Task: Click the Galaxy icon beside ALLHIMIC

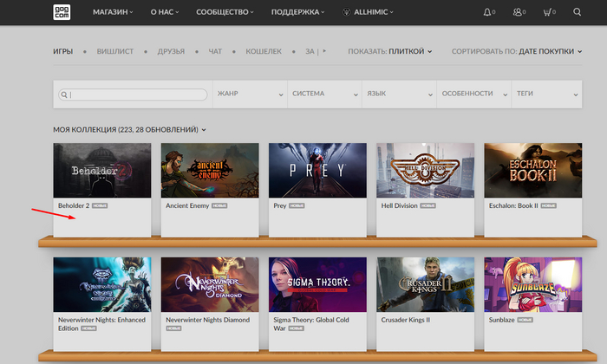Action: coord(347,12)
